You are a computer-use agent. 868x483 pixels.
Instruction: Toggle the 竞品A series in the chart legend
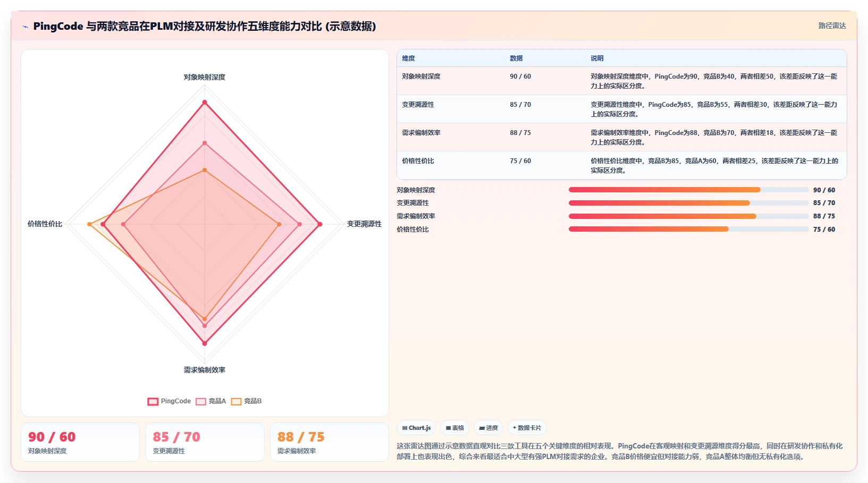pyautogui.click(x=211, y=401)
